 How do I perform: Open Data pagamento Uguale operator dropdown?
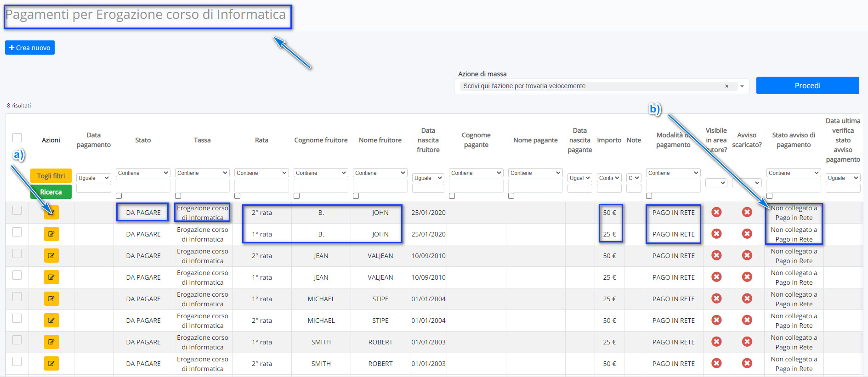[x=94, y=178]
